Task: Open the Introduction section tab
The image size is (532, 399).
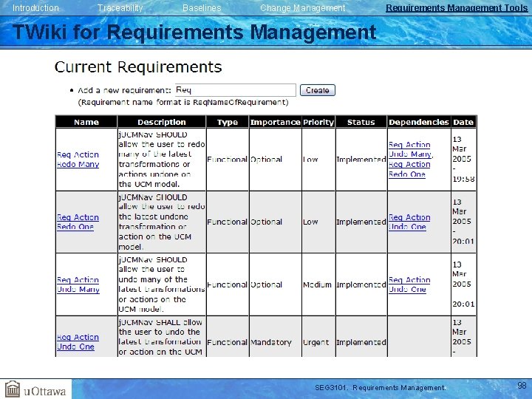Action: (35, 8)
